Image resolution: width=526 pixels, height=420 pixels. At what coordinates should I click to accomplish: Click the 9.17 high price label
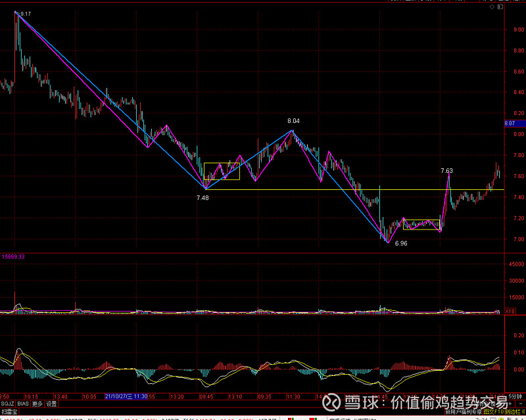26,14
